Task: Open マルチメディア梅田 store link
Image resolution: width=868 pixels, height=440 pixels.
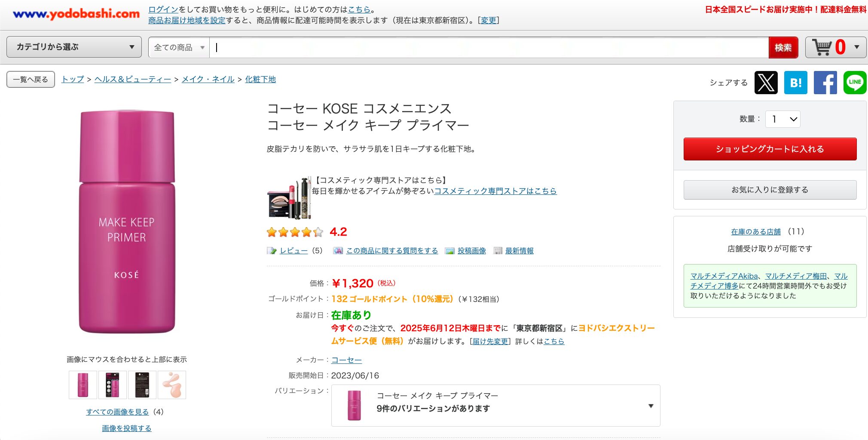Action: [x=796, y=276]
